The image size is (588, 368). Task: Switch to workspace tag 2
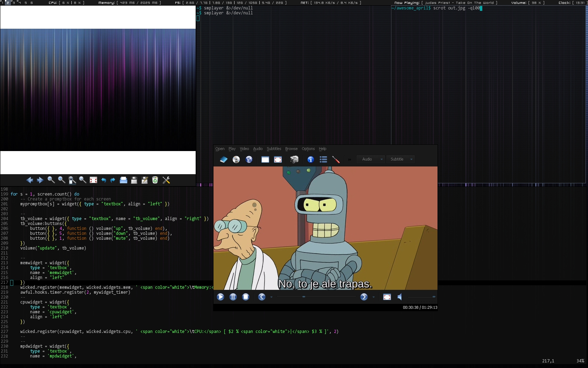point(8,2)
